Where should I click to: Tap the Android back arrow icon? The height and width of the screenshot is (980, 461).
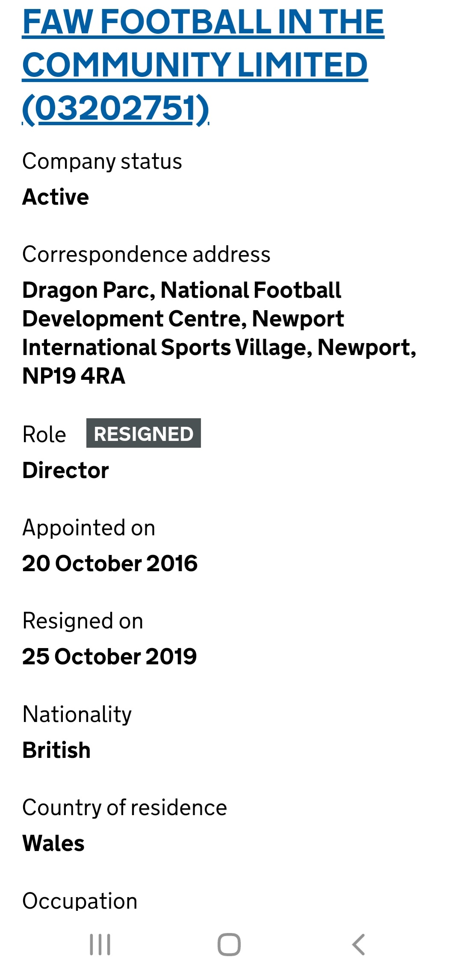[358, 944]
